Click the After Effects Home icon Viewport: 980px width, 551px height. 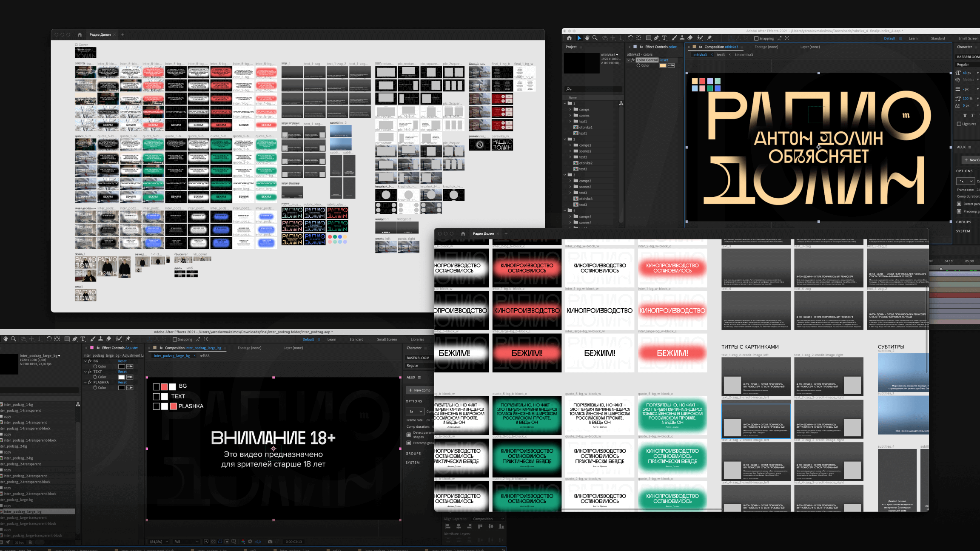coord(569,38)
